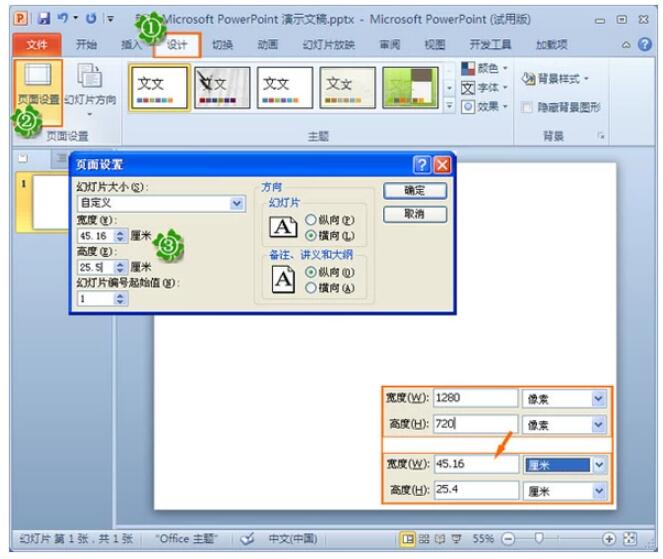This screenshot has width=663, height=559.
Task: Switch to the 幻灯片放映 ribbon tab
Action: point(329,44)
